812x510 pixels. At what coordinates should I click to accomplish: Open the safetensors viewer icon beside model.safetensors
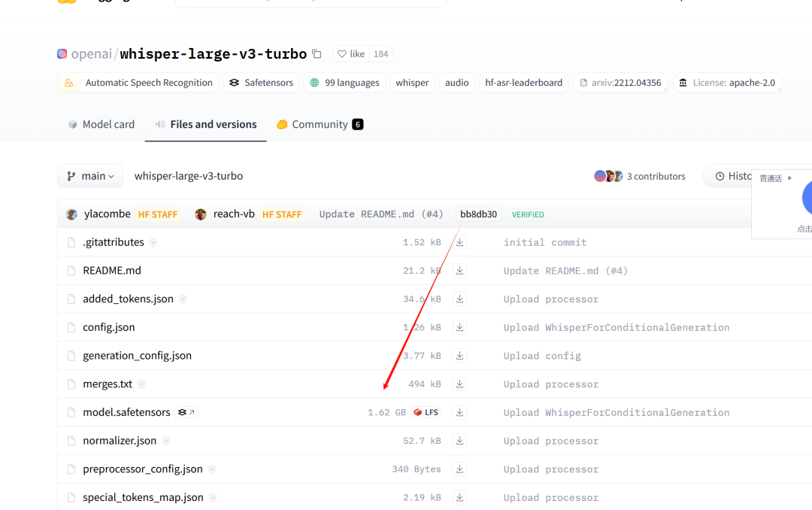(186, 412)
